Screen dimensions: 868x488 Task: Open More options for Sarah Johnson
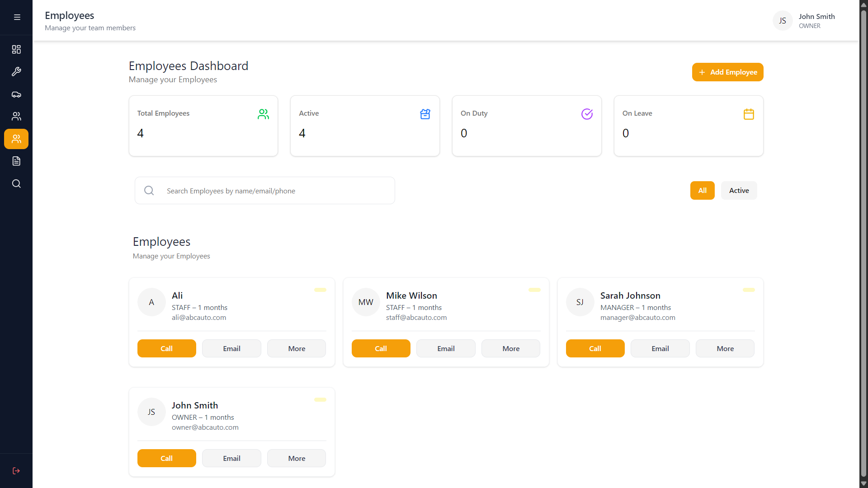[x=725, y=348]
